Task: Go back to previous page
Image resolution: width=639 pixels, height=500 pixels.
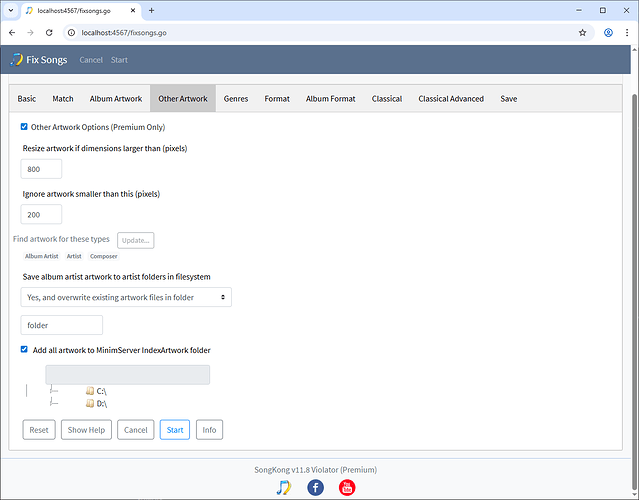Action: (12, 33)
